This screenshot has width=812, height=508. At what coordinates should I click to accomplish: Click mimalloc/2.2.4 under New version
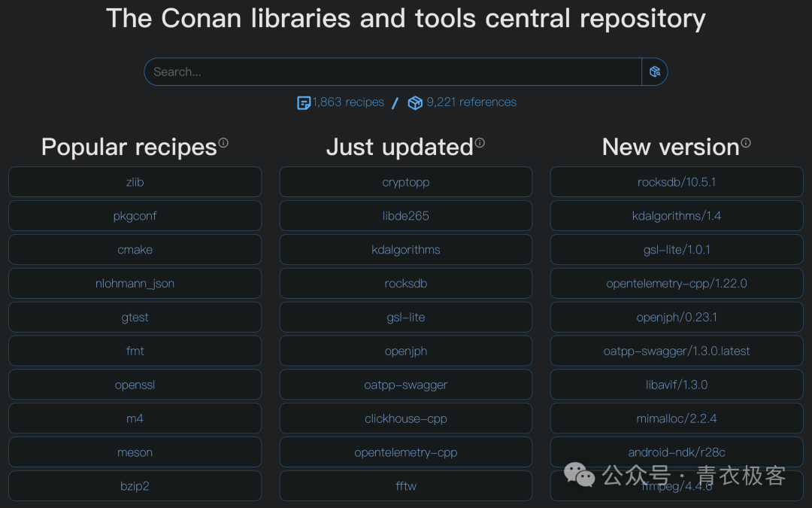pyautogui.click(x=676, y=418)
